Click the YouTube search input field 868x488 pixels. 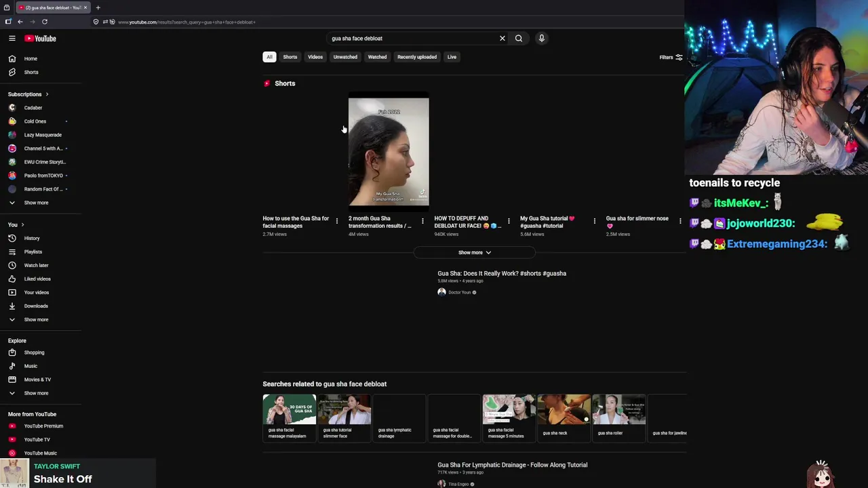(412, 39)
